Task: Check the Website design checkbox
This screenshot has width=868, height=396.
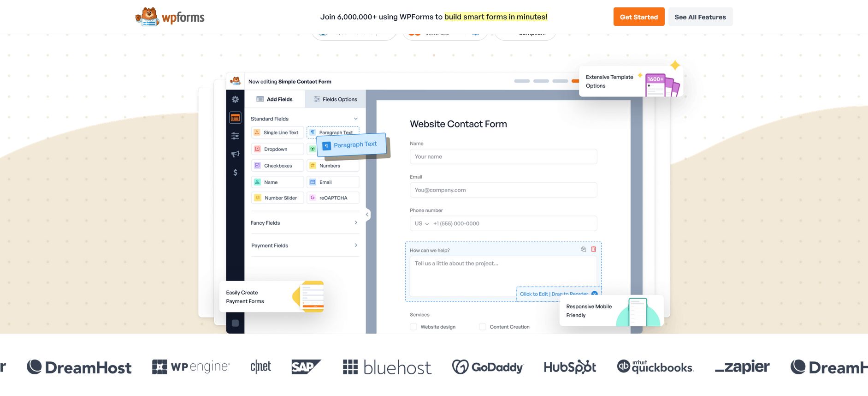Action: (413, 327)
